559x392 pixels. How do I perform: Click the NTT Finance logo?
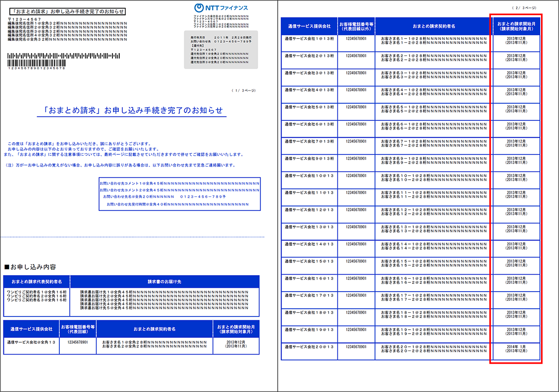coord(220,8)
